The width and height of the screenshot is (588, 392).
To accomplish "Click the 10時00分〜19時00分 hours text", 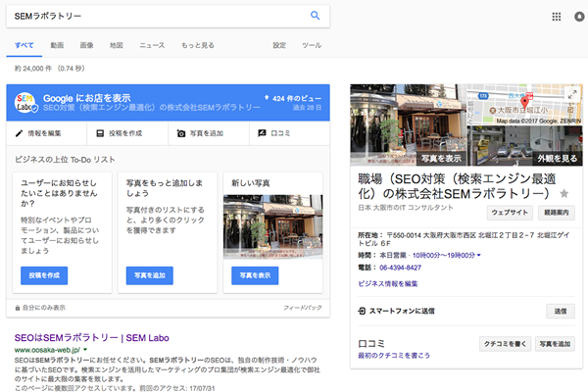I will click(444, 255).
